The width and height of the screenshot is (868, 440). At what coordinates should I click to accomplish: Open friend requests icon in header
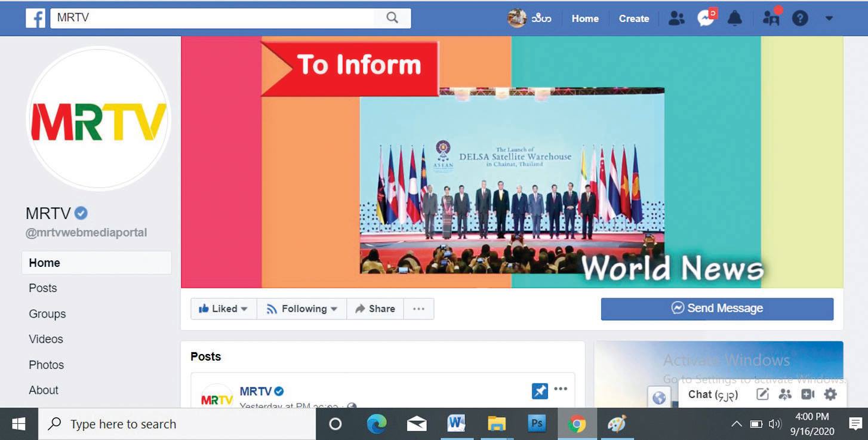click(x=676, y=19)
